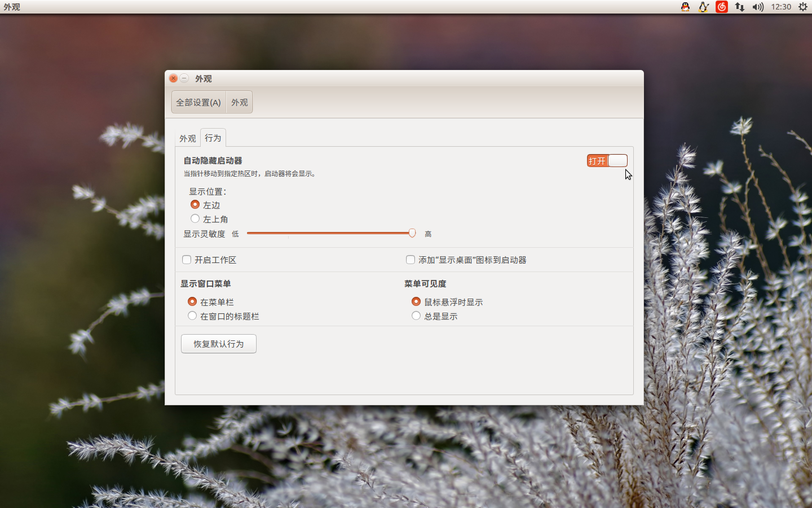
Task: Click the 显示灵敏度 slider handle
Action: click(x=412, y=233)
